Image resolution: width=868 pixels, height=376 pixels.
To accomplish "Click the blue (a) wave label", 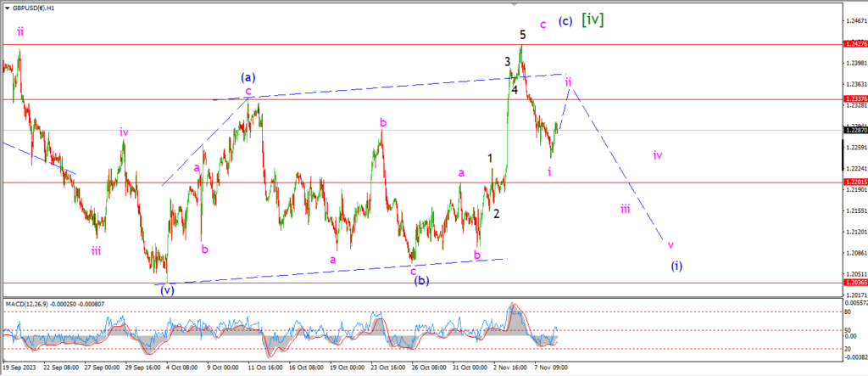I will 248,76.
